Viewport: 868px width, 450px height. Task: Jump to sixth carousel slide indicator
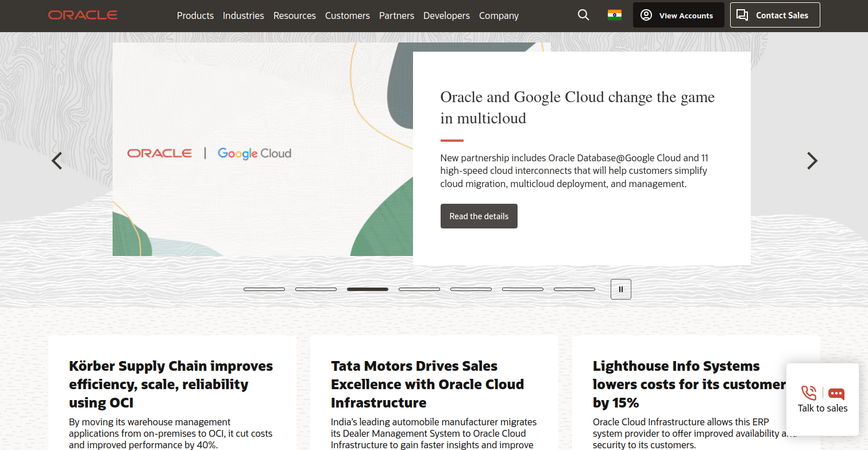[x=523, y=289]
